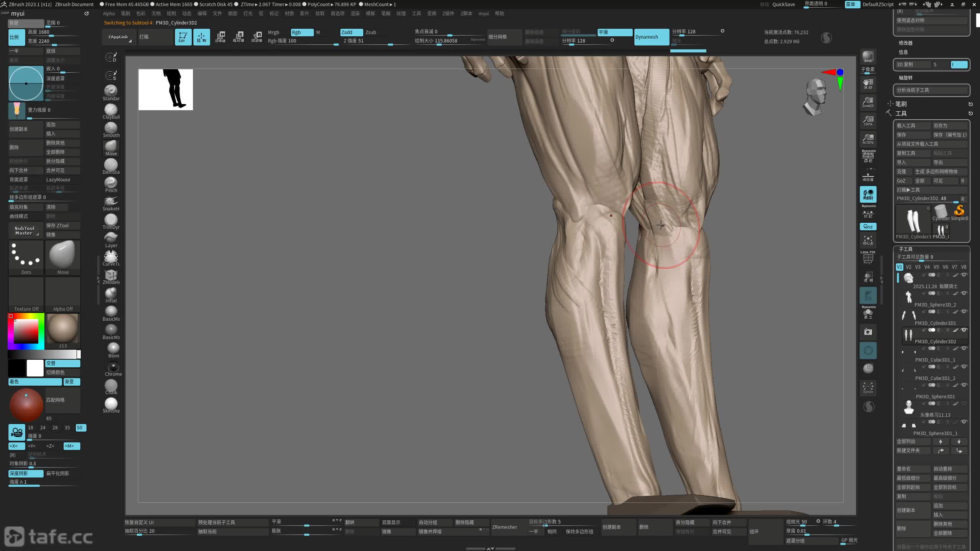Click the Xpose icon
This screenshot has height=551, width=980.
868,387
